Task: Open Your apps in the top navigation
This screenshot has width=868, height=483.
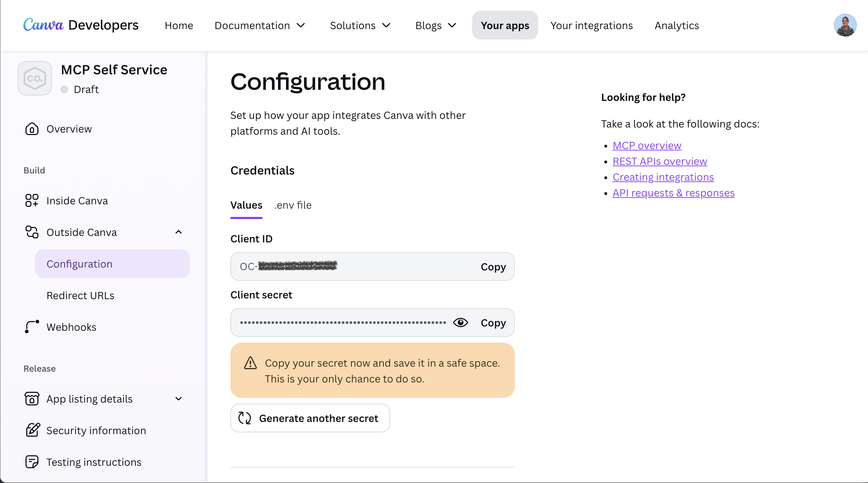Action: tap(505, 25)
